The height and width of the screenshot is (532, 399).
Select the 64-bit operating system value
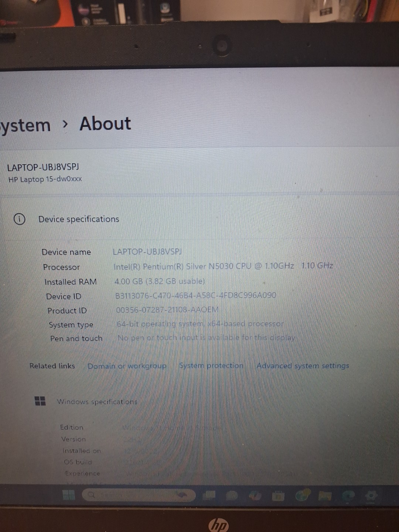pyautogui.click(x=200, y=324)
